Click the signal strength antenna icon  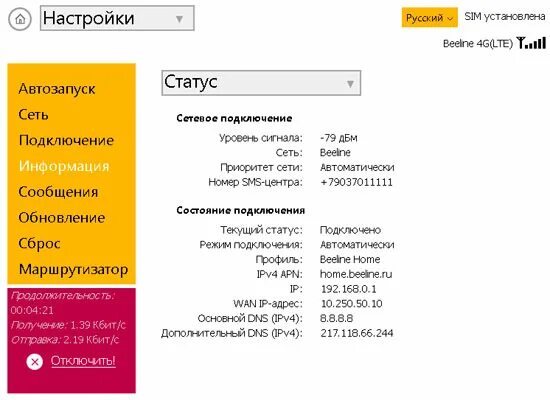(x=531, y=43)
